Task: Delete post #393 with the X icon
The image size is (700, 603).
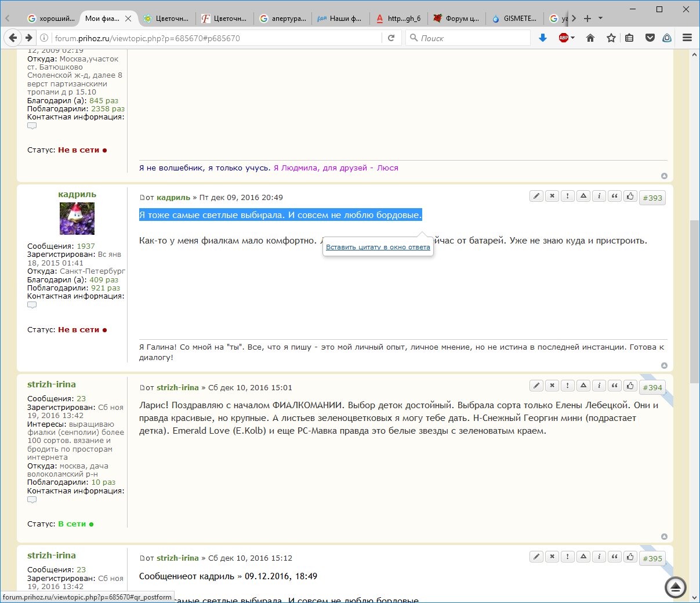Action: (552, 196)
